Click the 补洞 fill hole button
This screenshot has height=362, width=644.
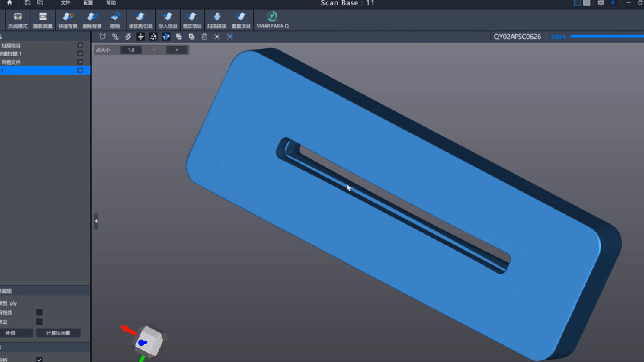(17, 333)
